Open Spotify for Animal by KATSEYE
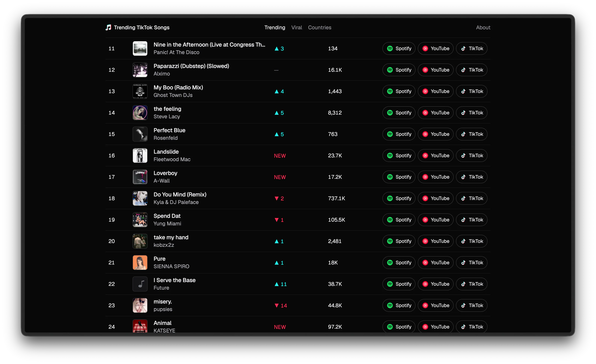Viewport: 596px width, 364px height. [x=399, y=327]
